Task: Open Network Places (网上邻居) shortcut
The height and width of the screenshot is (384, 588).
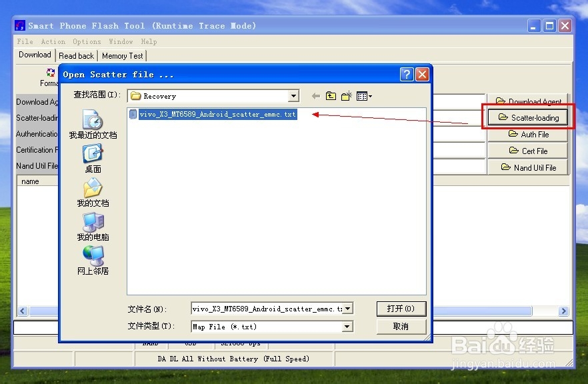Action: 93,261
